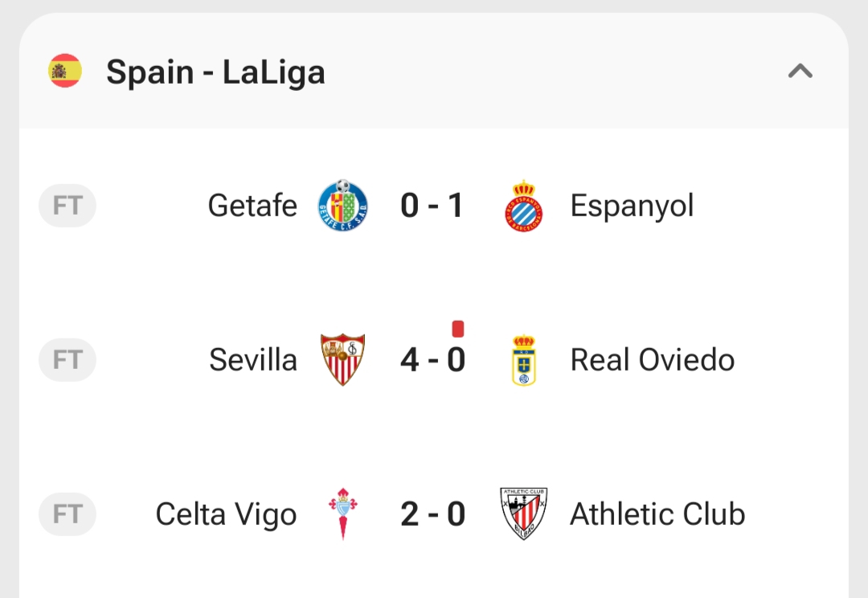Open the Getafe 0 - 1 Espanyol score

[432, 207]
